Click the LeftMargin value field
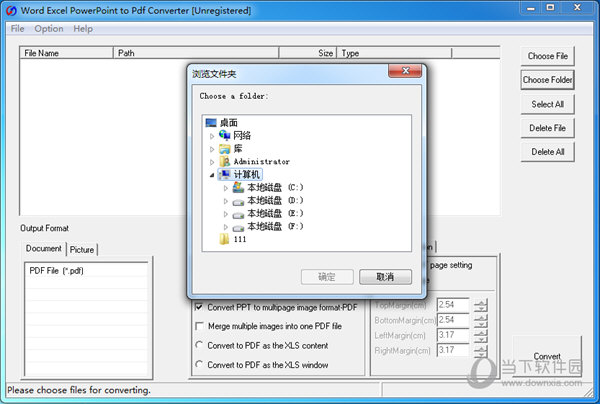The height and width of the screenshot is (404, 600). 453,335
